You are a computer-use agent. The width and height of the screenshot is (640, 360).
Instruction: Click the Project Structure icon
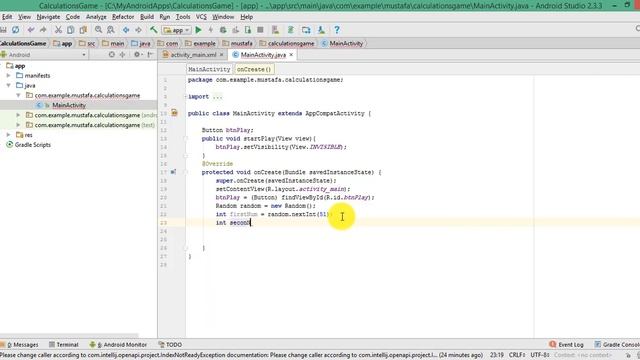306,30
